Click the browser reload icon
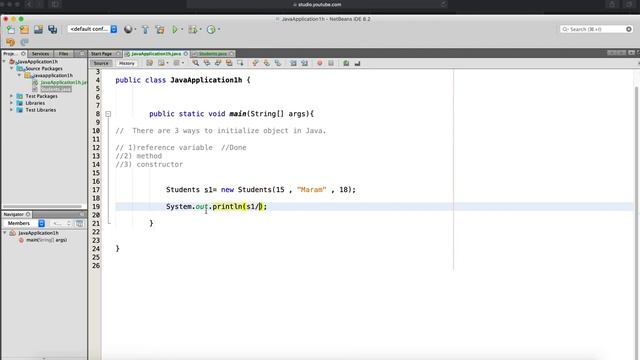Image resolution: width=640 pixels, height=360 pixels. [443, 4]
